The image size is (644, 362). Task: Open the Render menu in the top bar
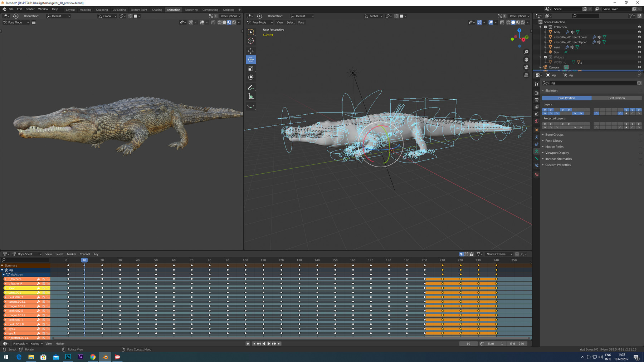coord(30,9)
